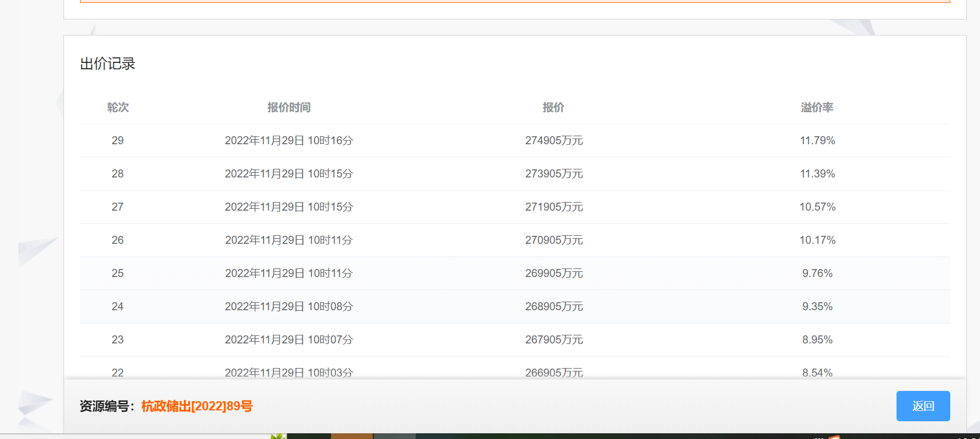
Task: Click the bid price 274905万元
Action: [553, 141]
